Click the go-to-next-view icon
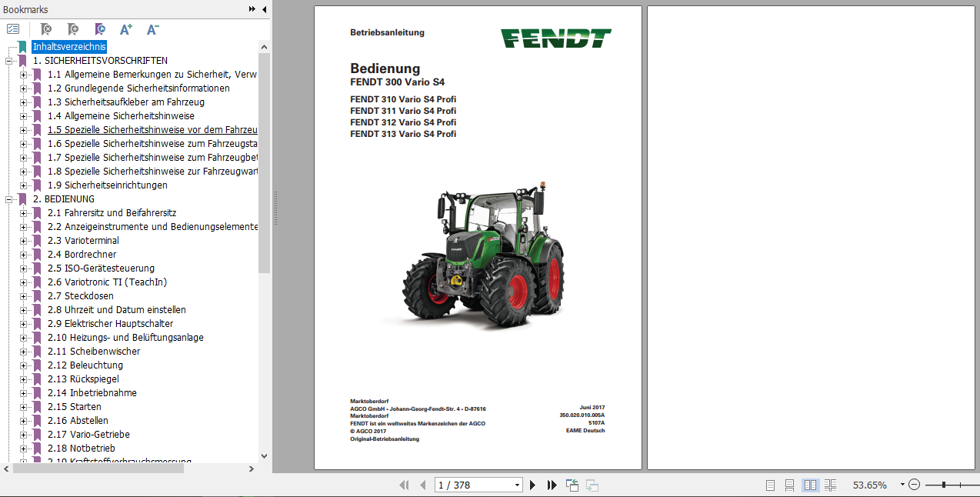Viewport: 980px width, 497px height. tap(592, 485)
